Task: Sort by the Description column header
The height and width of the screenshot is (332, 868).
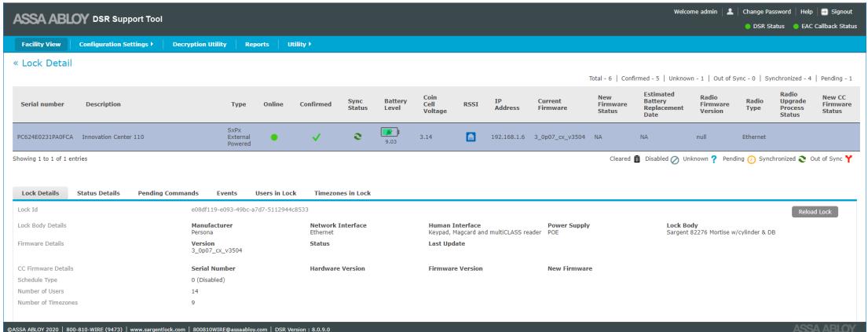Action: click(103, 104)
